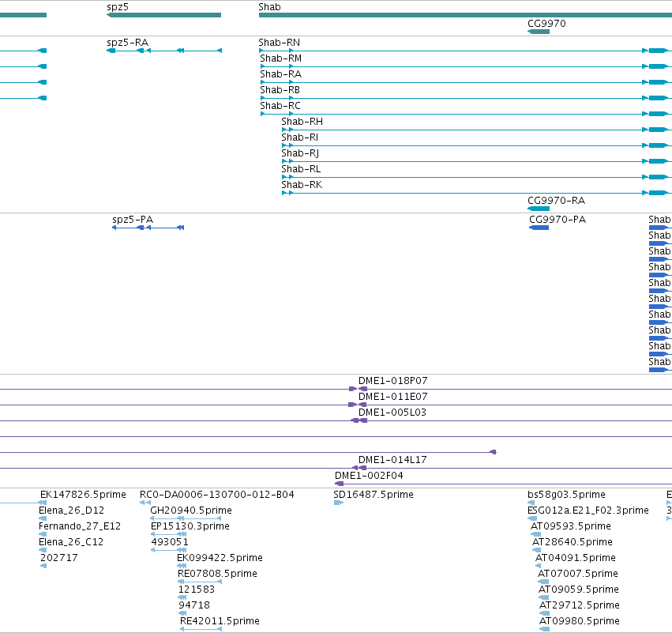The height and width of the screenshot is (633, 672).
Task: Click BAC clone DME1-011E07
Action: click(x=393, y=397)
